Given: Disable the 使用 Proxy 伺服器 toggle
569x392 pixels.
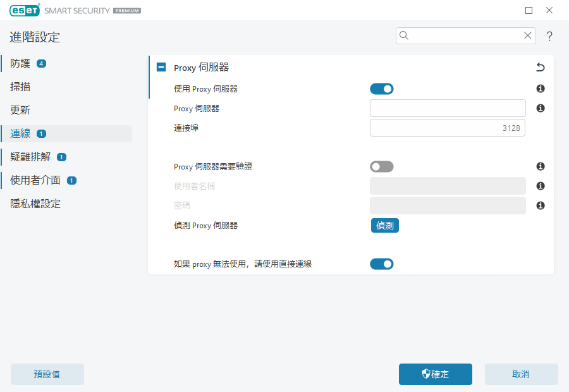Looking at the screenshot, I should (382, 89).
